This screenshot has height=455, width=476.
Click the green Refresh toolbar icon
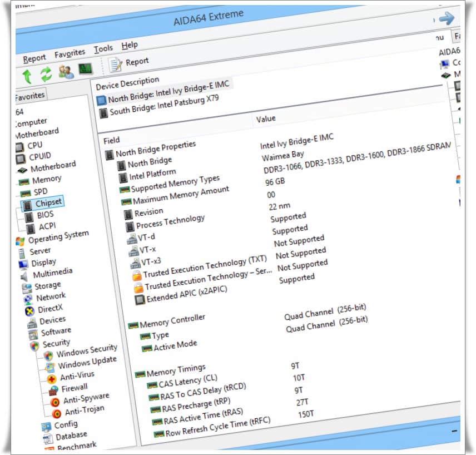pyautogui.click(x=46, y=74)
